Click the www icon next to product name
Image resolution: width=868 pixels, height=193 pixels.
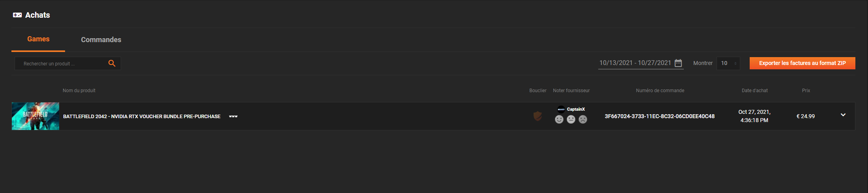233,116
